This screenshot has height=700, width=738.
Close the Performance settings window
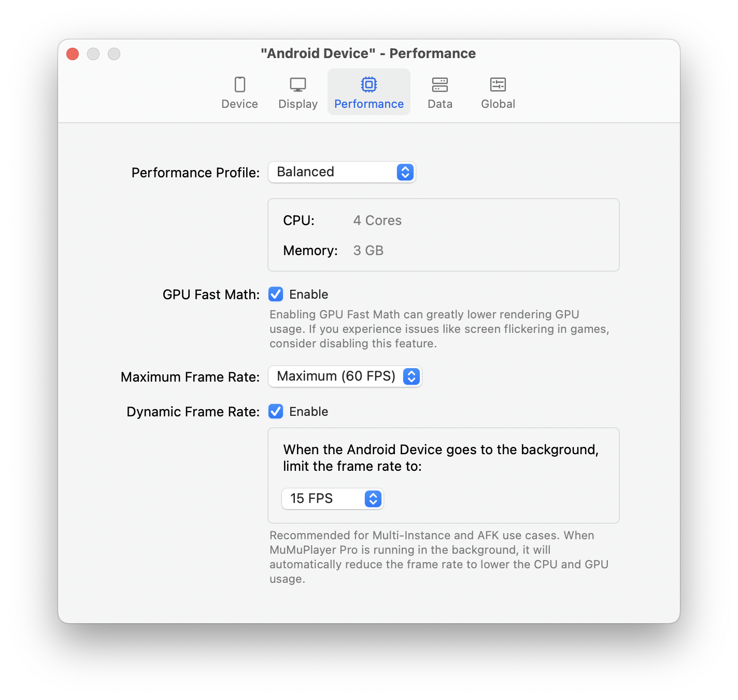73,54
